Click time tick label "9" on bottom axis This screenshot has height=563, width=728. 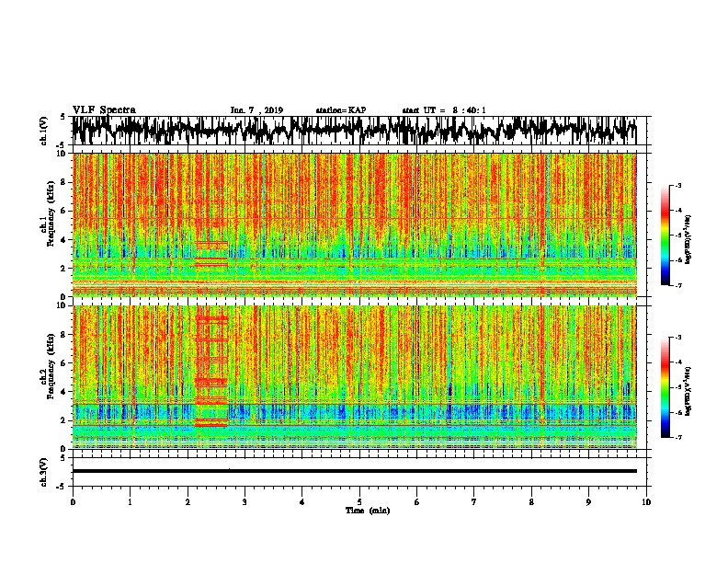tap(588, 502)
